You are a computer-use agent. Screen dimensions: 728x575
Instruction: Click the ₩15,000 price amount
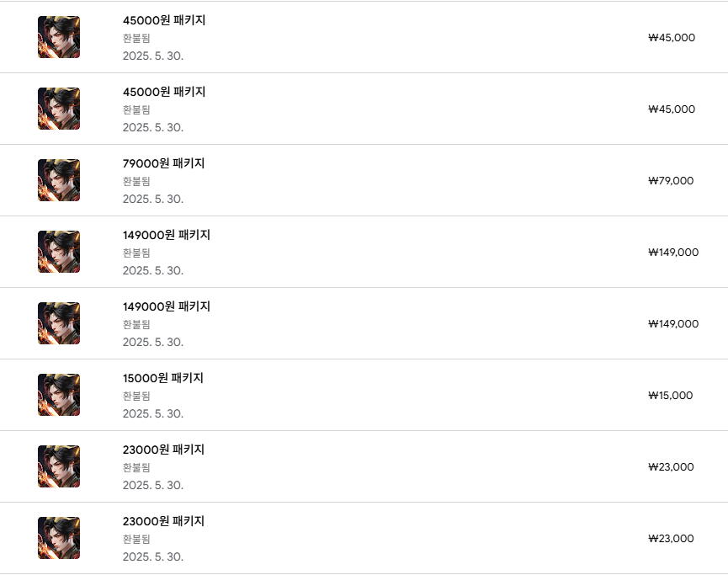(x=670, y=395)
